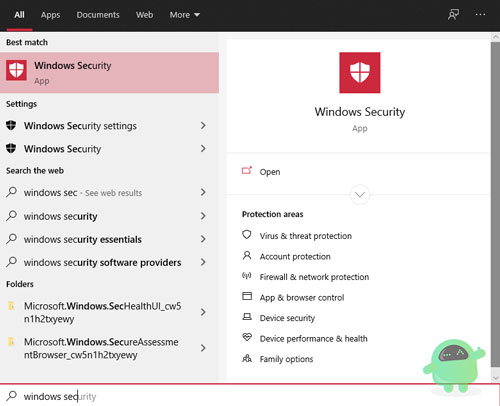Click the App & browser control window icon
The height and width of the screenshot is (406, 500).
[x=247, y=296]
